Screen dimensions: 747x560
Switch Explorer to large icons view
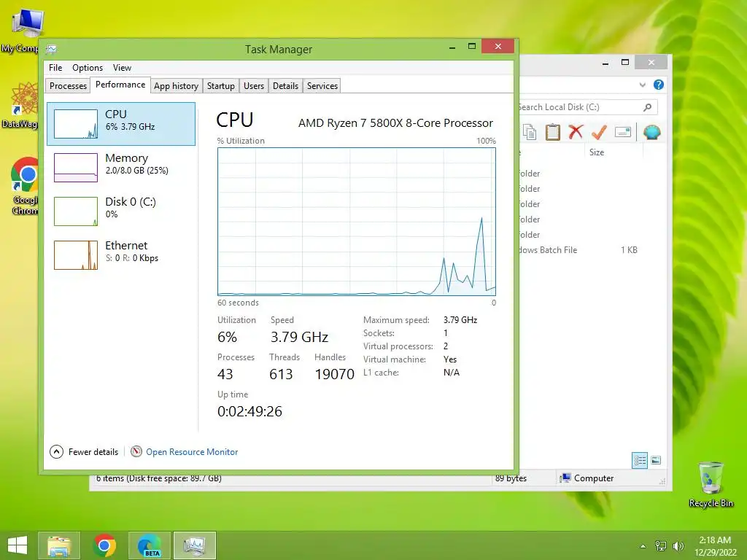pyautogui.click(x=656, y=460)
